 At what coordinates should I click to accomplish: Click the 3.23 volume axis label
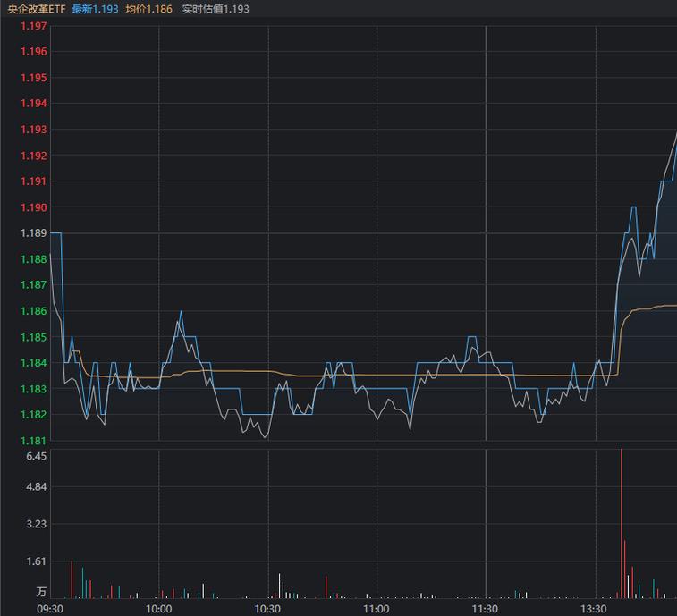click(36, 524)
